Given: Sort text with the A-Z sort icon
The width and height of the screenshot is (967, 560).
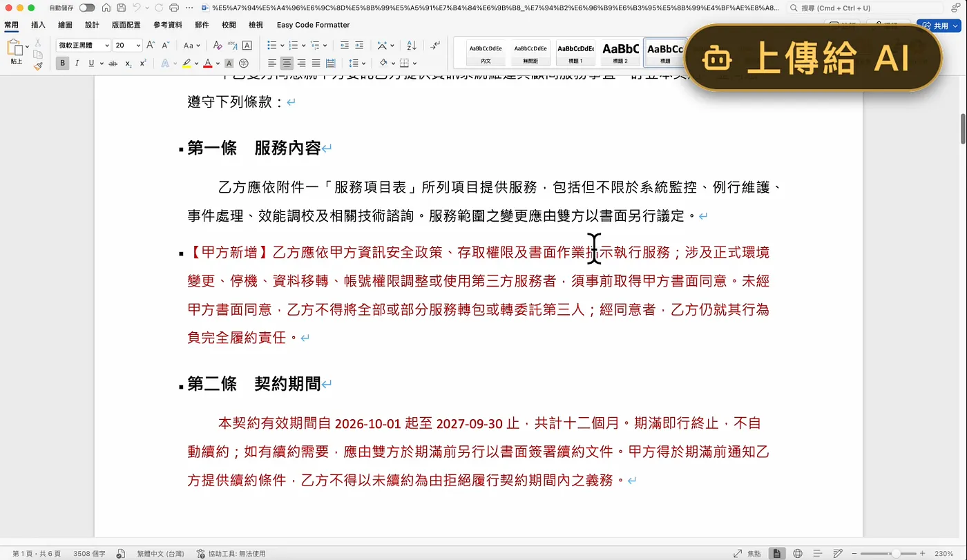Looking at the screenshot, I should (x=412, y=45).
